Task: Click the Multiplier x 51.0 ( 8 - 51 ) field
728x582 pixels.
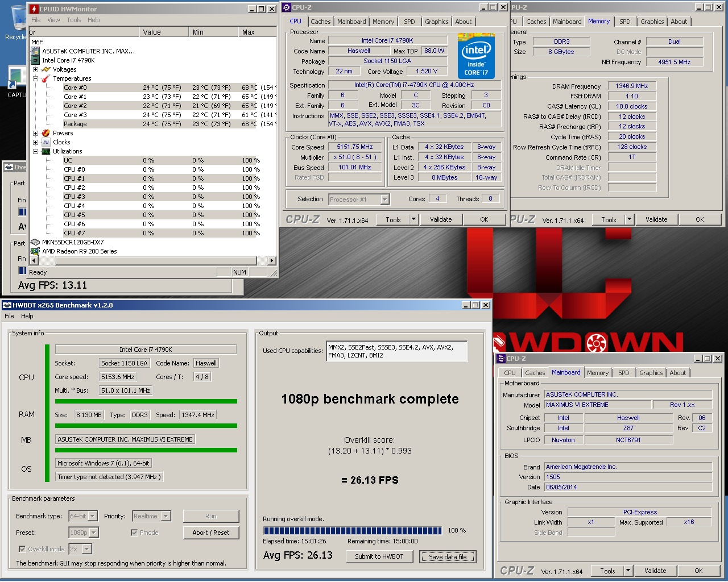Action: click(355, 157)
